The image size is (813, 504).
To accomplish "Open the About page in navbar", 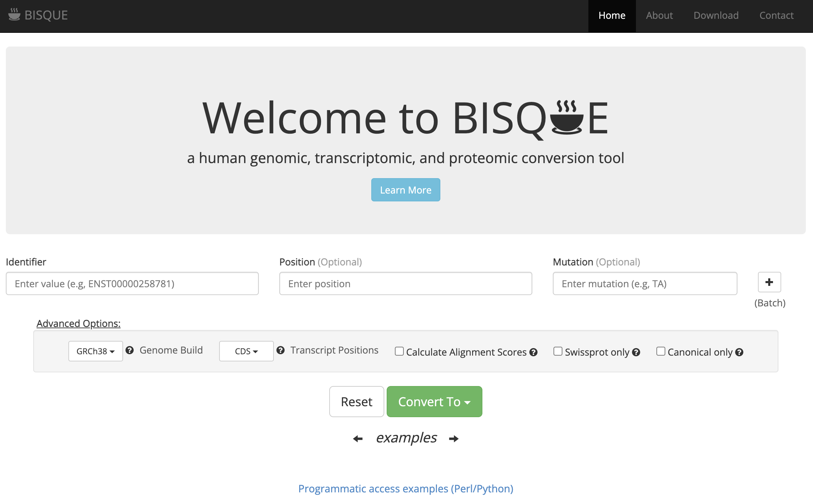I will pyautogui.click(x=659, y=15).
